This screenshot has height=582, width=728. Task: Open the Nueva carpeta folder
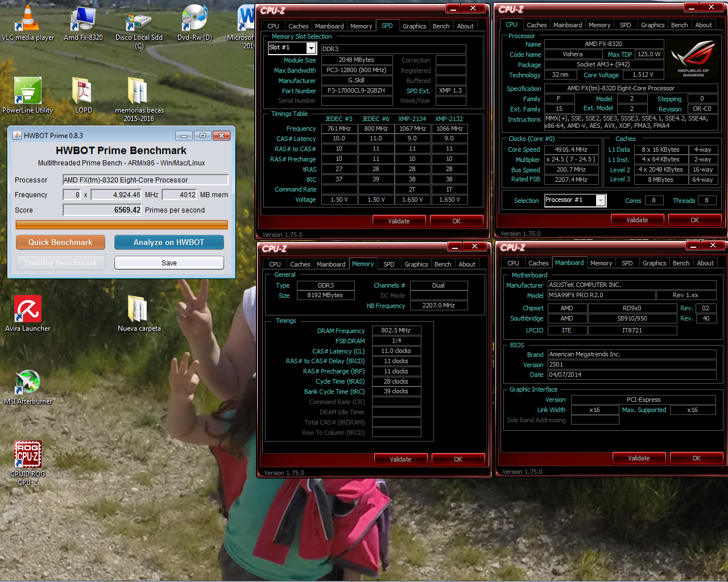click(139, 314)
